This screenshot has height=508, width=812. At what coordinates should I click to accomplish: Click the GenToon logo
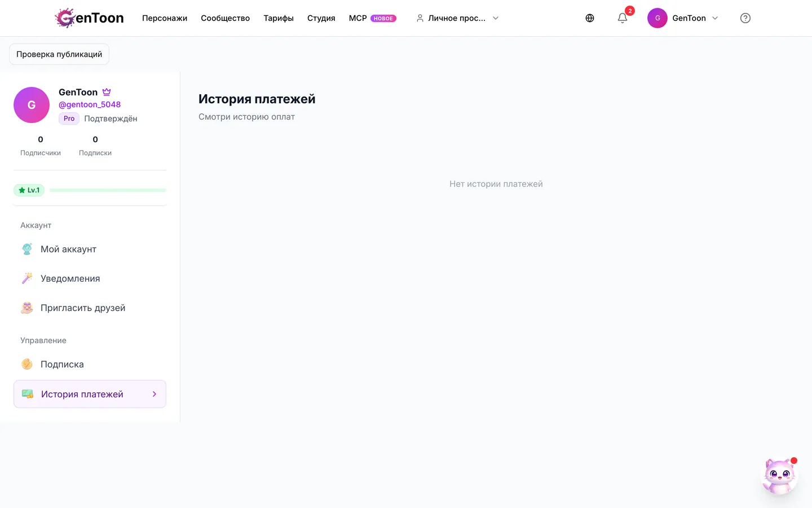point(90,18)
